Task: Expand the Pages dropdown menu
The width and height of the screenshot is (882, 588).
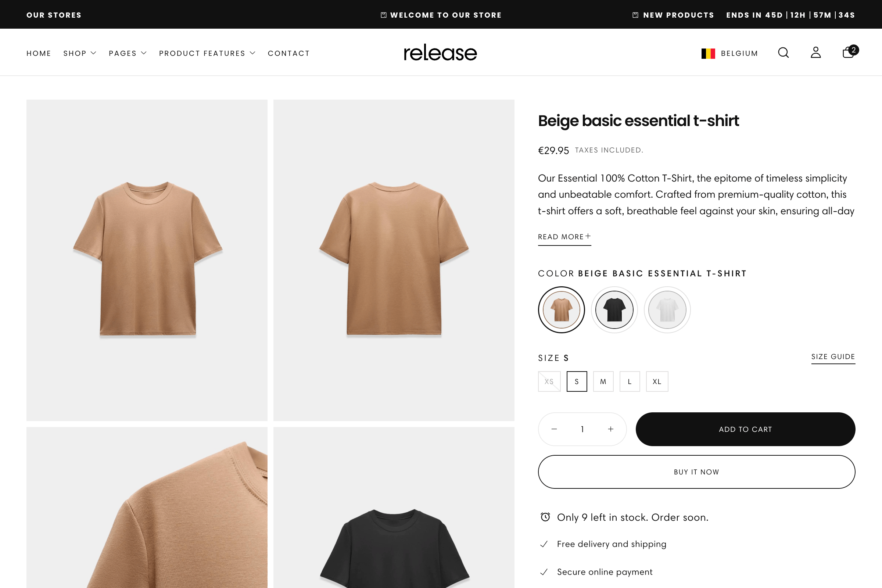Action: click(128, 53)
